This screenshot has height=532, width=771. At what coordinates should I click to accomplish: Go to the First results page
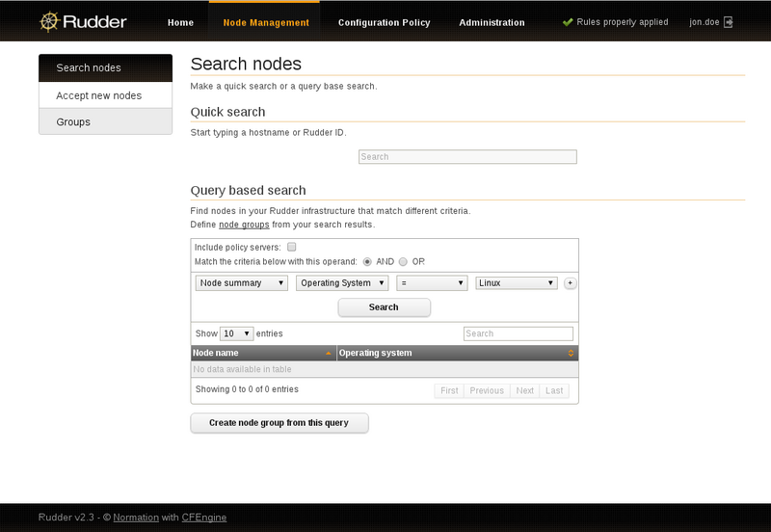click(449, 390)
